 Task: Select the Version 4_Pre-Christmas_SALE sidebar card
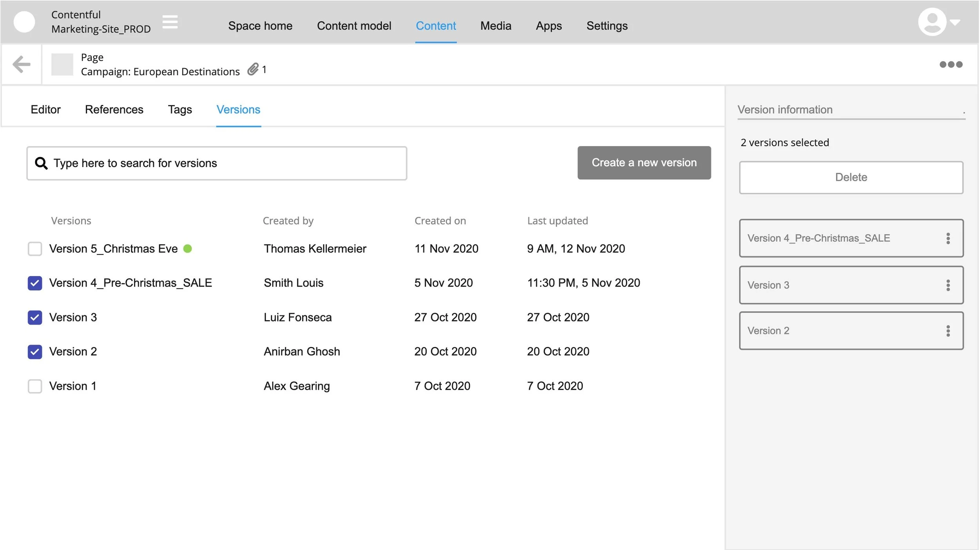click(851, 238)
